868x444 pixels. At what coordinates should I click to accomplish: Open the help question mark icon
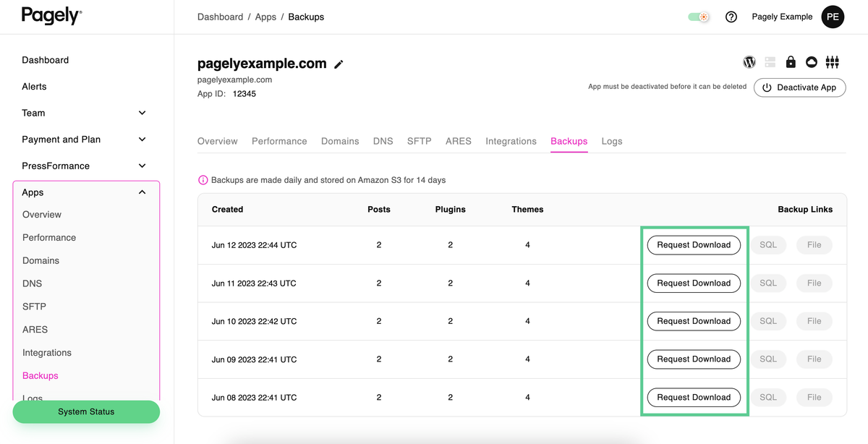(731, 17)
